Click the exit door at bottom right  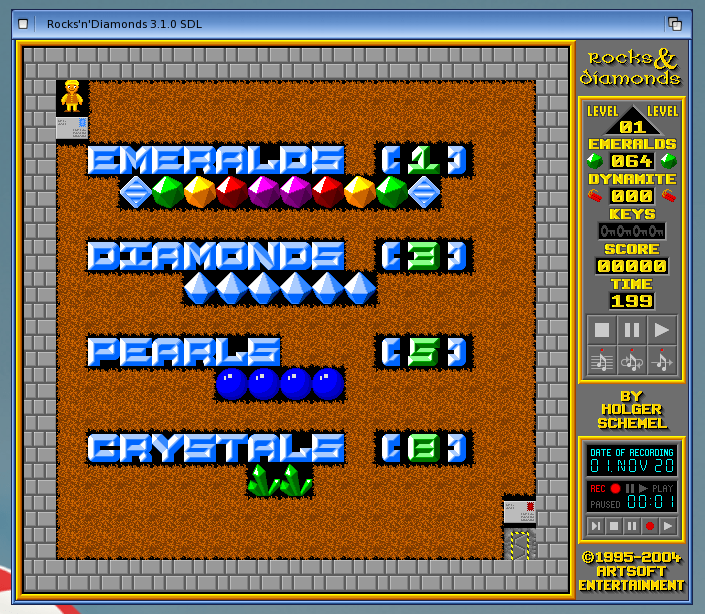pos(519,544)
